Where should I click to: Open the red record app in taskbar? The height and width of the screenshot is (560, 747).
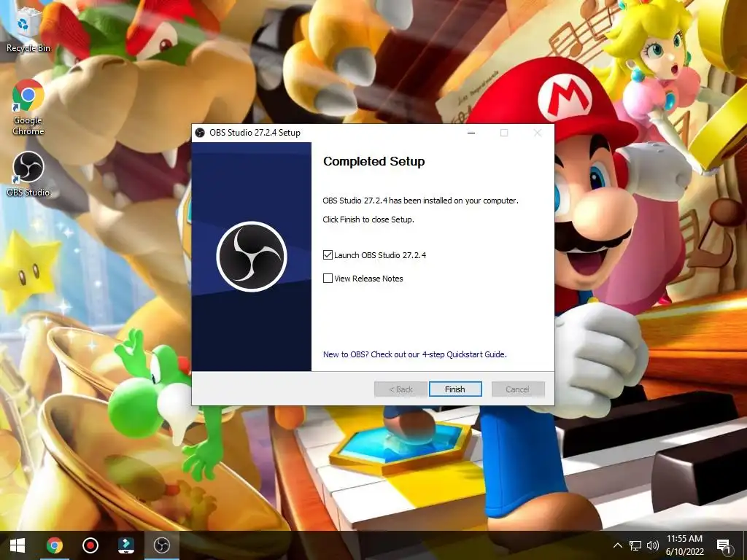coord(90,545)
